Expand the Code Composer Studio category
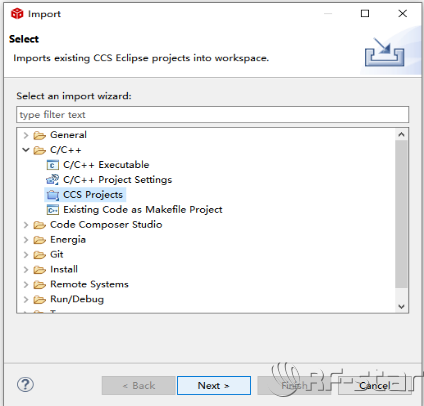This screenshot has width=424, height=406. click(x=26, y=225)
